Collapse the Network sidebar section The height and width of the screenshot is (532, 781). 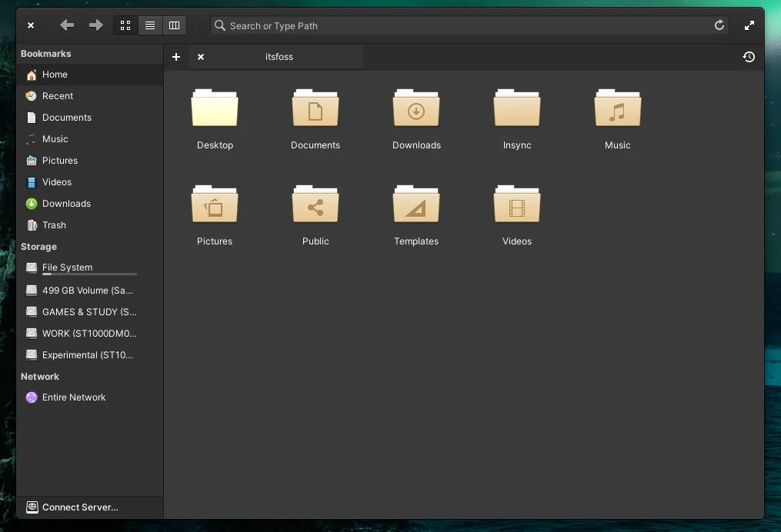pos(40,377)
